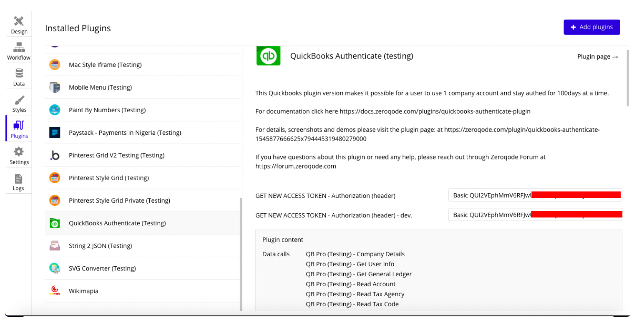Viewport: 644px width, 328px height.
Task: Click the Authorization (header) - dev. input field
Action: coord(535,214)
